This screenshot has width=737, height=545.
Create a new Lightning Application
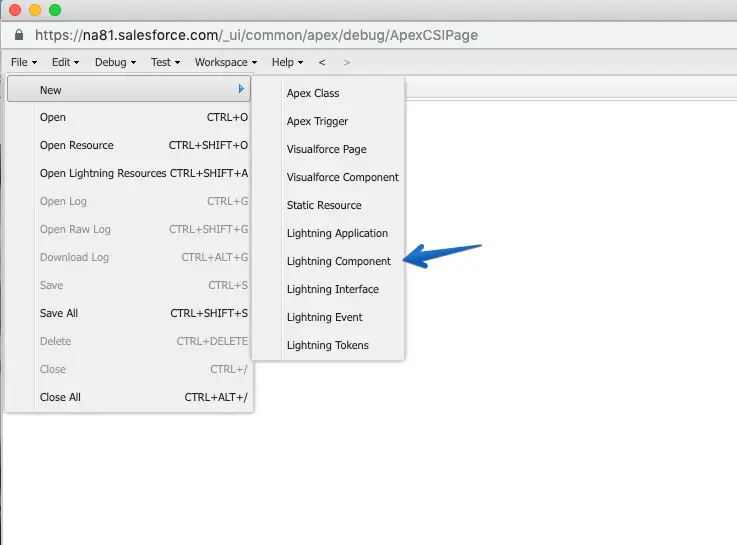[328, 233]
